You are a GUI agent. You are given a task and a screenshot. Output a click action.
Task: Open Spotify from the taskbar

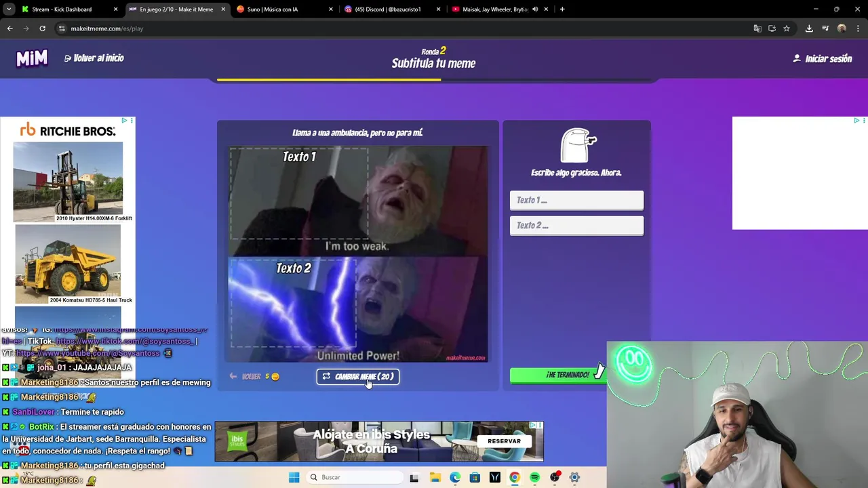(x=535, y=477)
